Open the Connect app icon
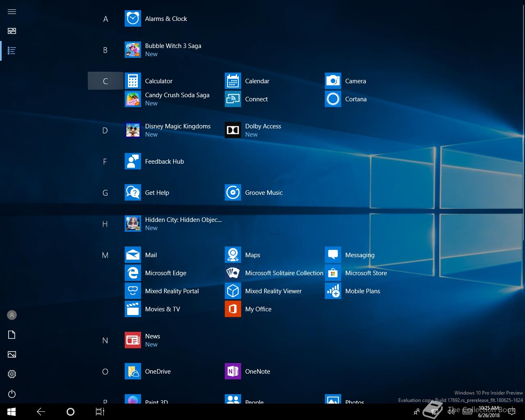 (233, 99)
